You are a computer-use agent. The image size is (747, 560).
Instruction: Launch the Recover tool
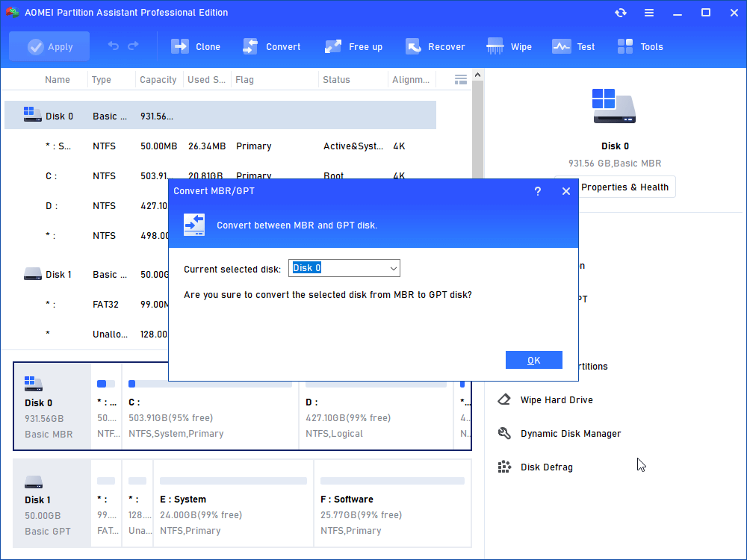pos(413,46)
